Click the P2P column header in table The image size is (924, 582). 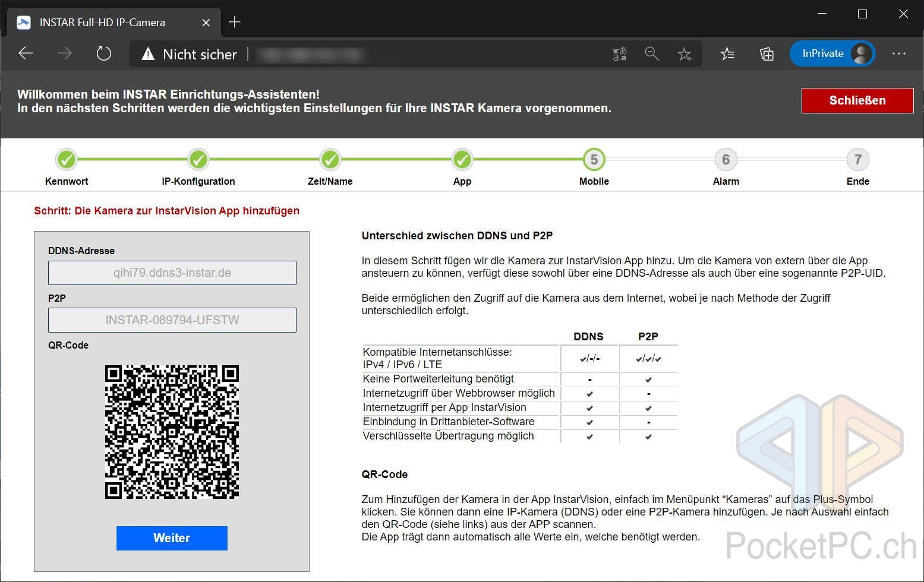coord(648,336)
